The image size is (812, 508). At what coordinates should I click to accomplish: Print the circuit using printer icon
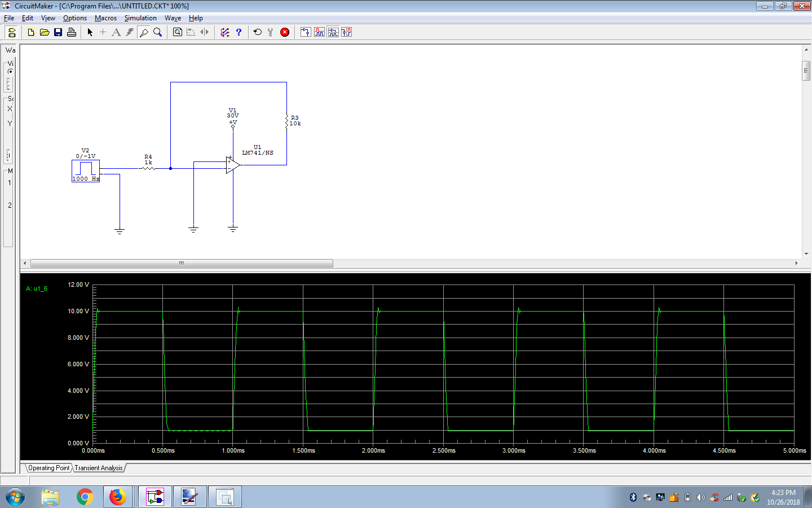(72, 32)
